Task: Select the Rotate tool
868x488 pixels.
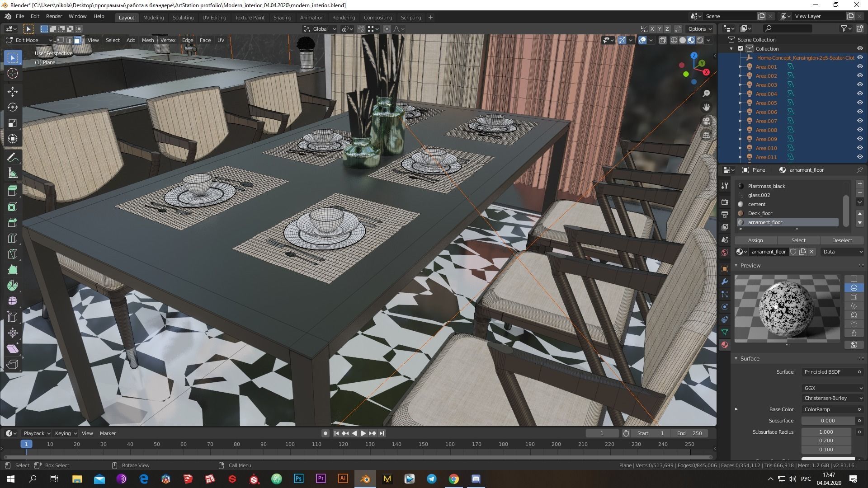Action: [13, 107]
